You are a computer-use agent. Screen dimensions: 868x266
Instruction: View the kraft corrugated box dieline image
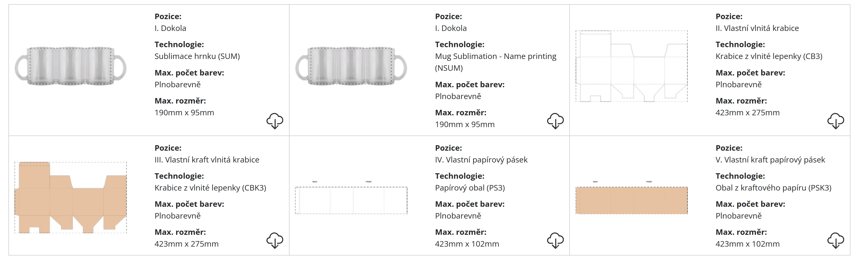pos(70,198)
